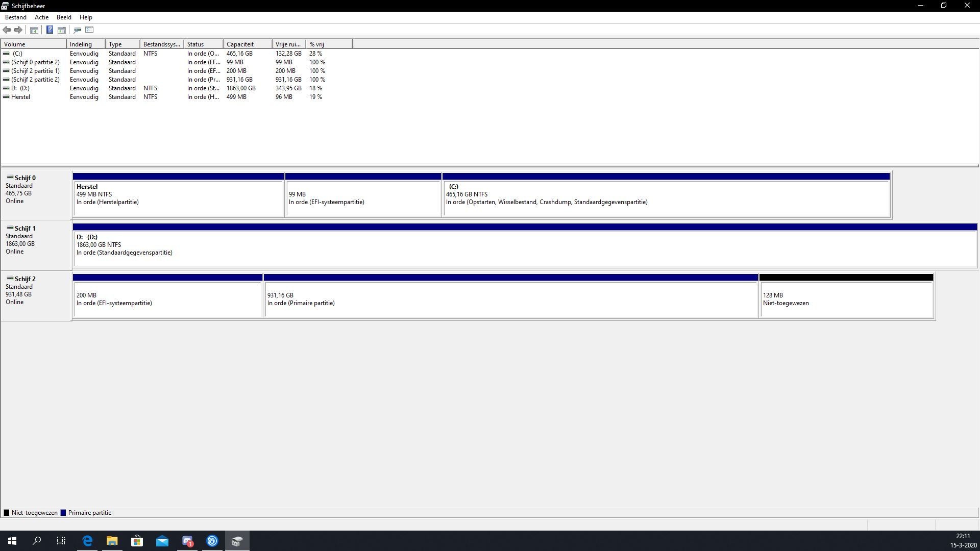
Task: Click the Forward arrow toolbar icon
Action: [18, 30]
